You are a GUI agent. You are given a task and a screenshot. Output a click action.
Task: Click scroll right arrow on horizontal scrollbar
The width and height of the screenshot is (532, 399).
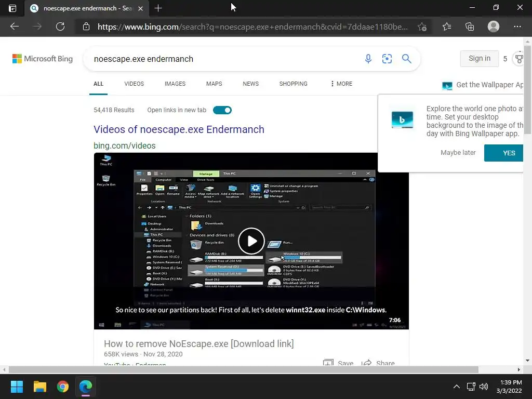pos(519,369)
